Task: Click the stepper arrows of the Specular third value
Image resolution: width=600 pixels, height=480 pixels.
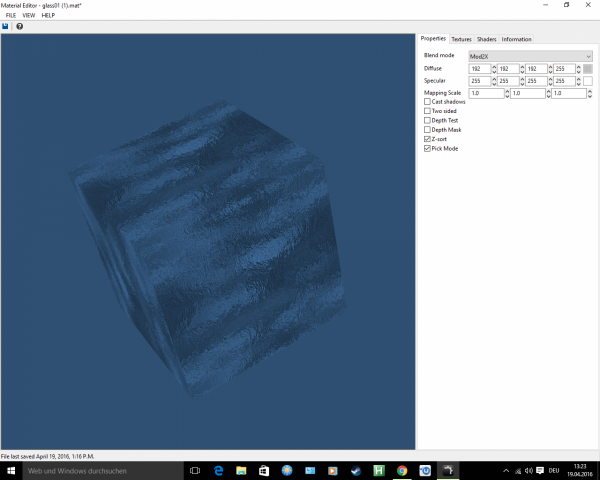Action: [x=550, y=81]
